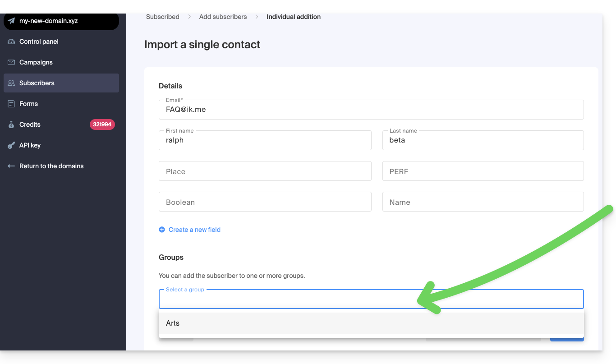The width and height of the screenshot is (616, 364).
Task: Open Control panel via its gauge icon
Action: pyautogui.click(x=12, y=41)
